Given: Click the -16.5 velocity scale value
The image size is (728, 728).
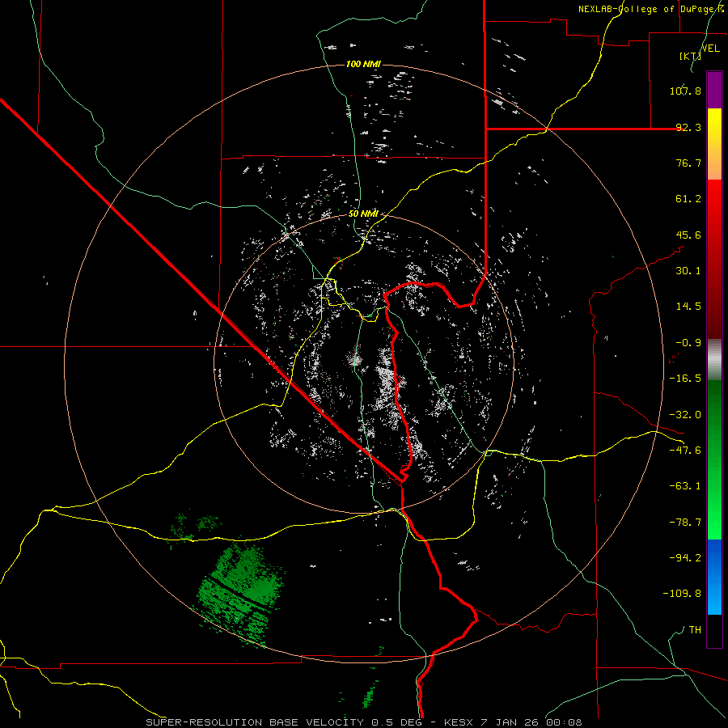Looking at the screenshot, I should pyautogui.click(x=685, y=379).
